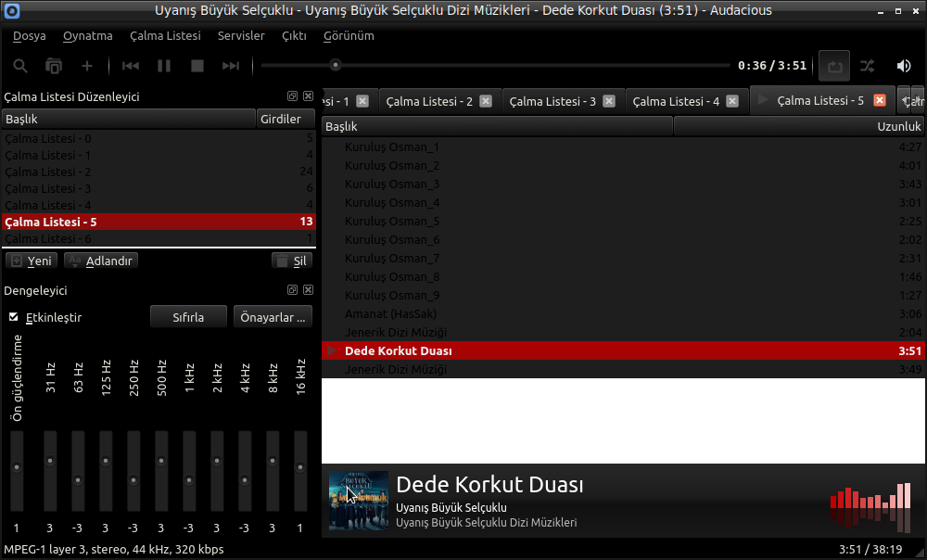
Task: Select Jenerik Dizi Müziği track lasting 2:04
Action: click(x=623, y=332)
